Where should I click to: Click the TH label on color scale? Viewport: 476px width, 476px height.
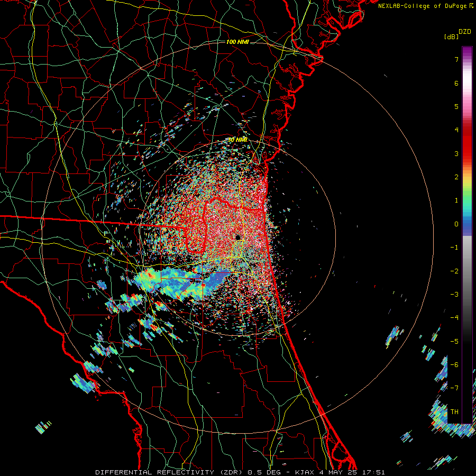pyautogui.click(x=454, y=412)
